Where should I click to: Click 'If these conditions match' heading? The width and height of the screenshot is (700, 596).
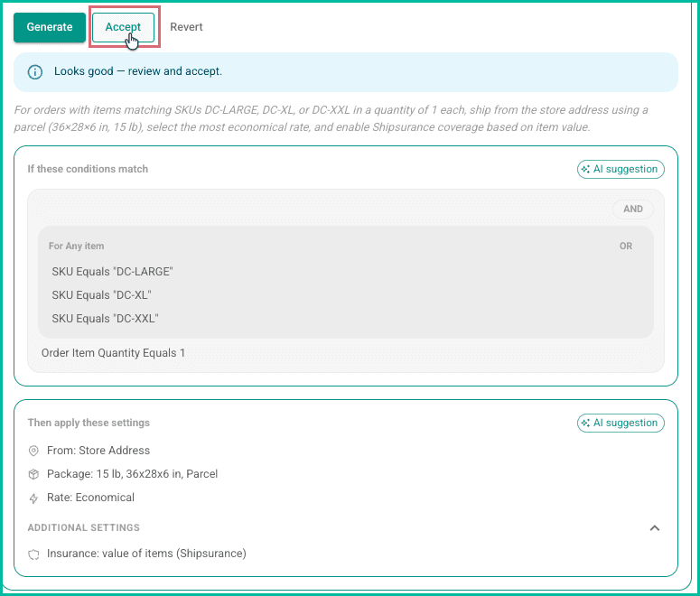click(88, 169)
